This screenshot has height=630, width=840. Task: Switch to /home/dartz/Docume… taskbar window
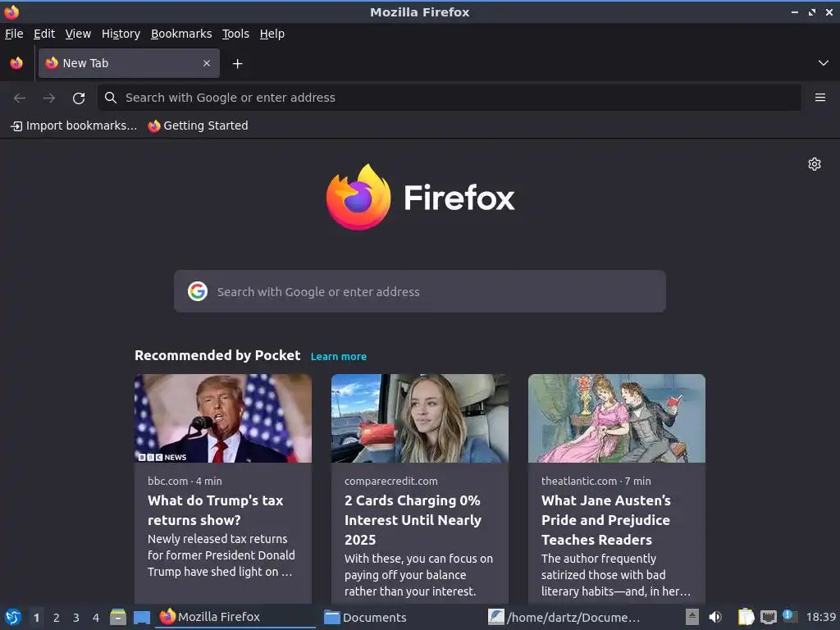(565, 617)
